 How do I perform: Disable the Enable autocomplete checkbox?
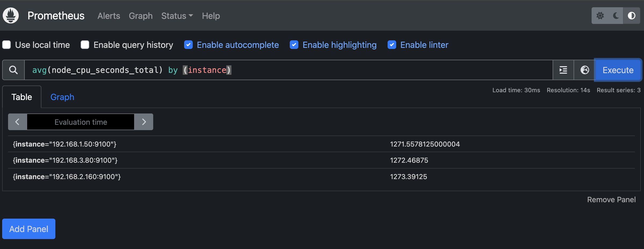(x=188, y=45)
